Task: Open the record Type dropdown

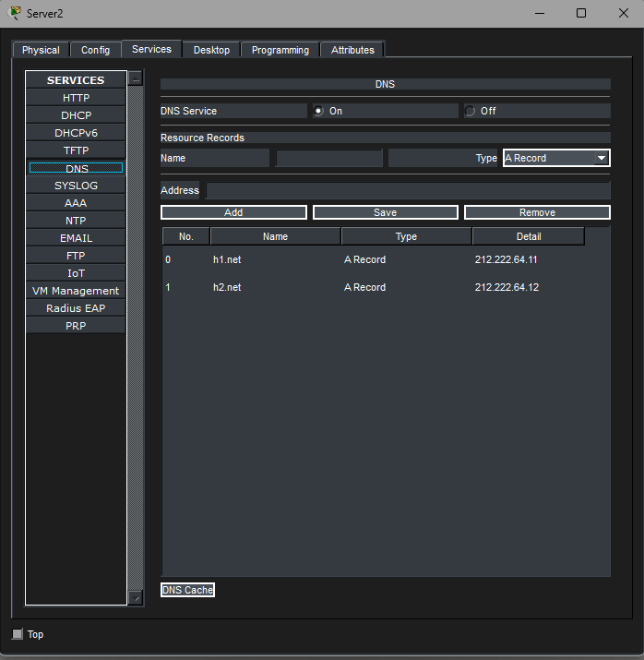Action: (x=555, y=158)
